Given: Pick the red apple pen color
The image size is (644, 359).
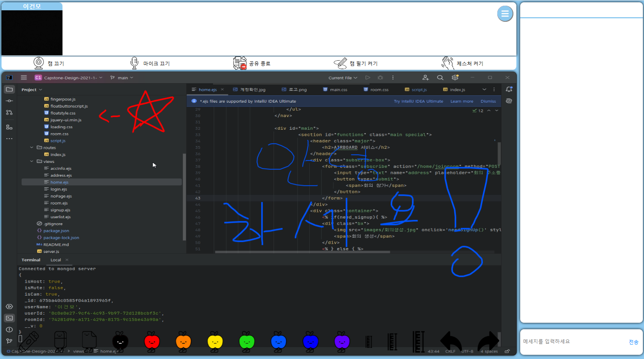Looking at the screenshot, I should coord(152,341).
